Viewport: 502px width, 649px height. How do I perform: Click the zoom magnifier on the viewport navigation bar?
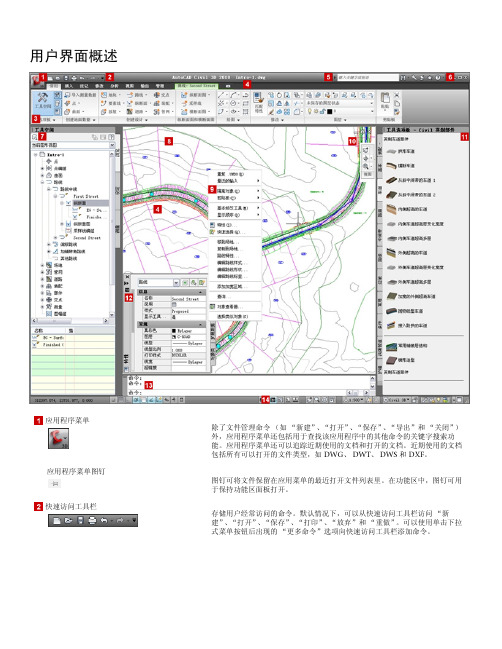coord(366,166)
